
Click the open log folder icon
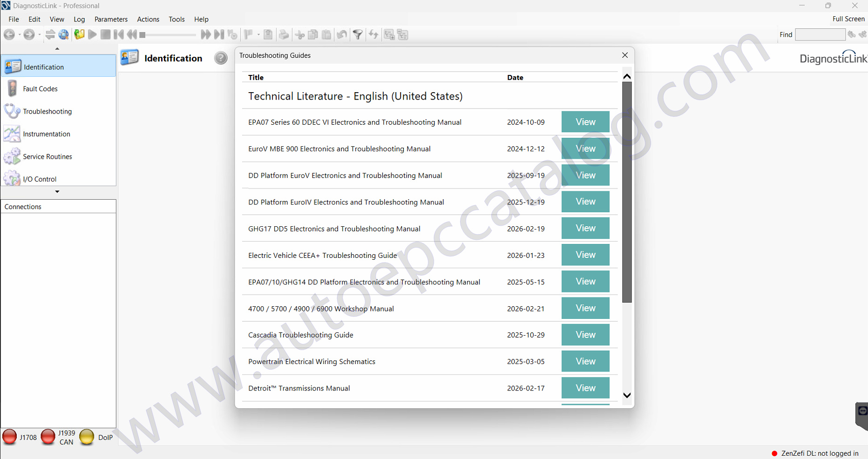pos(79,34)
